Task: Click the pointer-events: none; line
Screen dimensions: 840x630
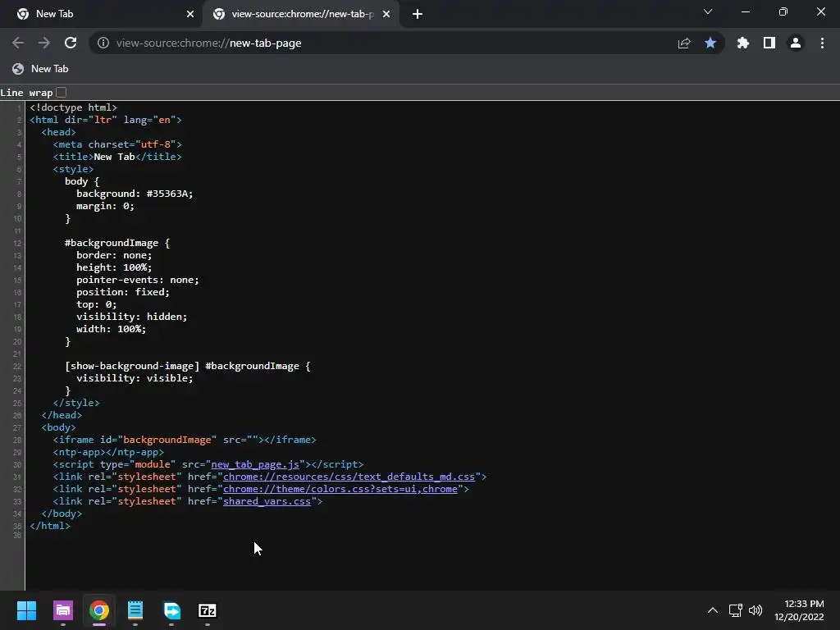Action: coord(138,281)
